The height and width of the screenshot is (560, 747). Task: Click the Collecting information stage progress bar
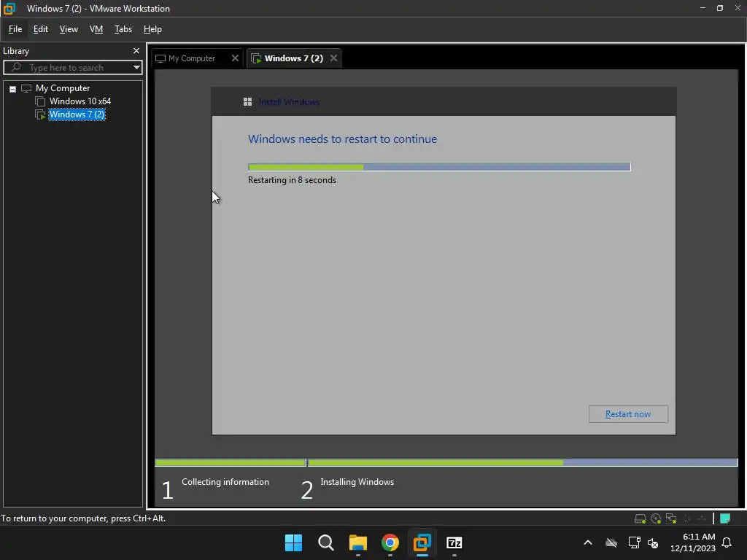tap(230, 462)
